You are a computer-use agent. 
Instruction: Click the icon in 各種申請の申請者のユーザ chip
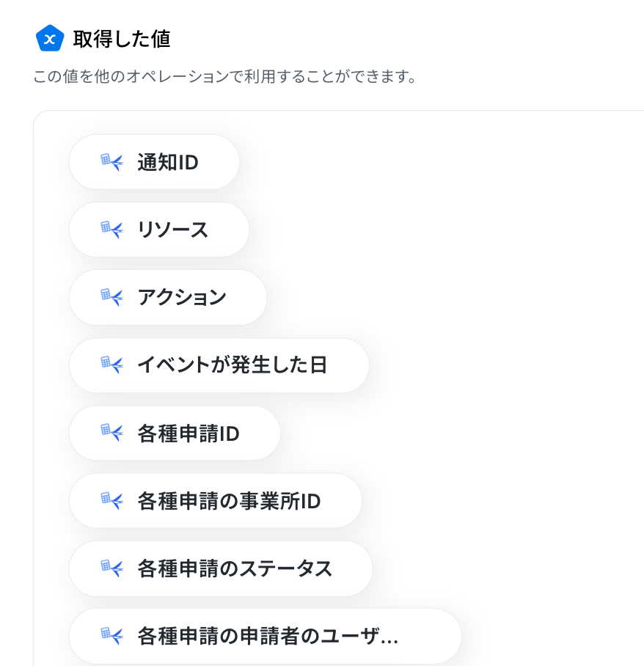[112, 636]
